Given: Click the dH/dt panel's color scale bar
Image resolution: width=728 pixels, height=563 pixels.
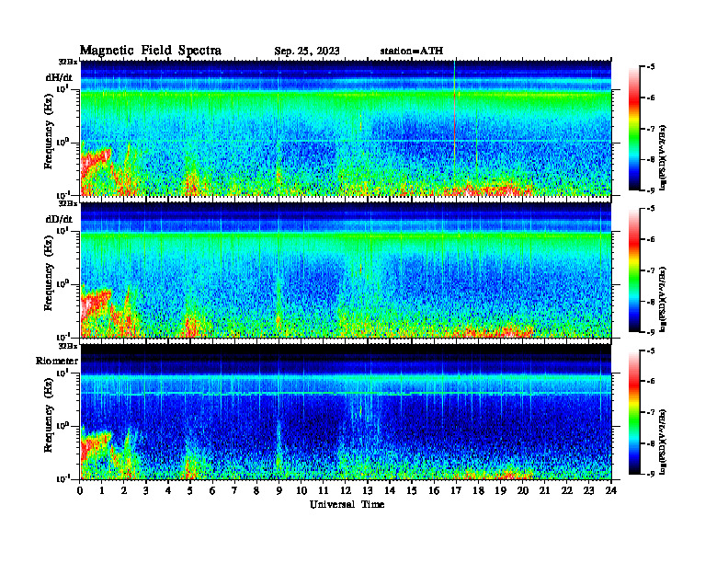Looking at the screenshot, I should 634,128.
